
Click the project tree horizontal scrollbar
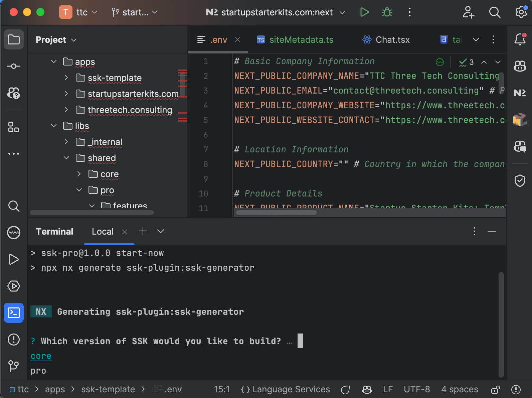click(92, 213)
